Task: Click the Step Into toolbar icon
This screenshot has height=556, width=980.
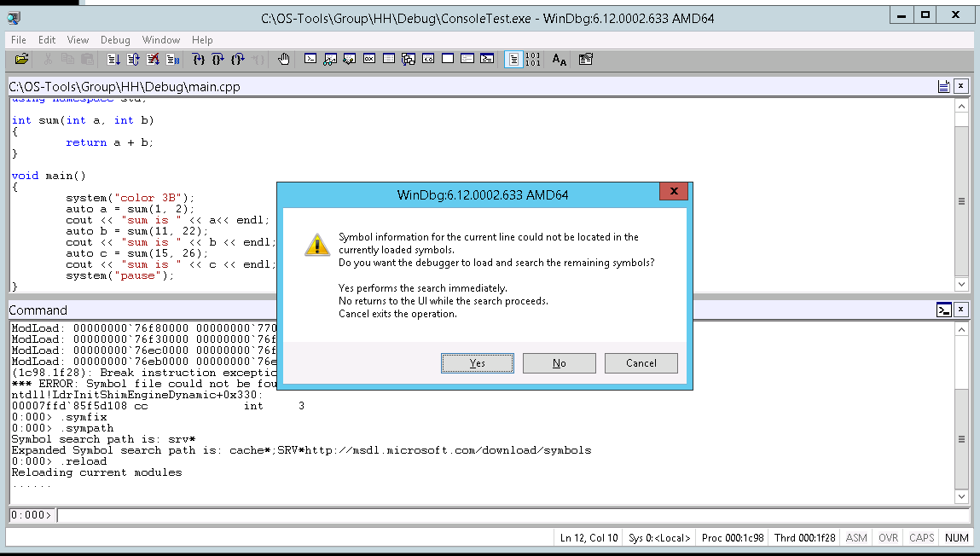Action: (x=198, y=60)
